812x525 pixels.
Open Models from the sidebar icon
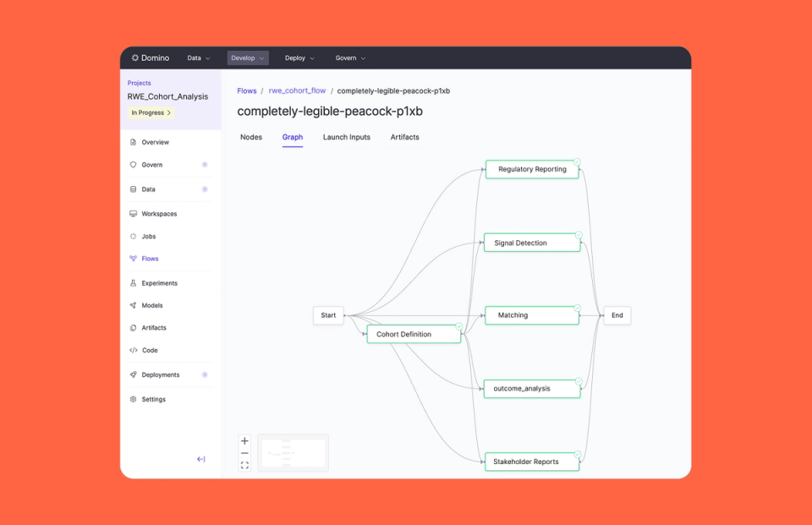(x=133, y=305)
